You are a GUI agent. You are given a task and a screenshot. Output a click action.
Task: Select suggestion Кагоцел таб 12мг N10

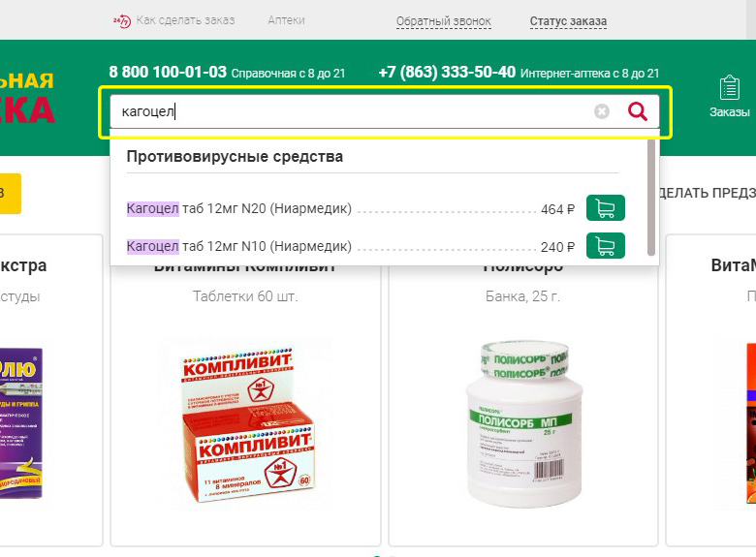pyautogui.click(x=239, y=246)
